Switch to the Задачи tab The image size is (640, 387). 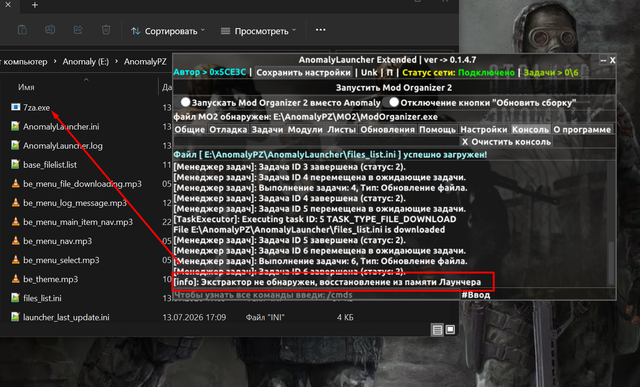(267, 129)
